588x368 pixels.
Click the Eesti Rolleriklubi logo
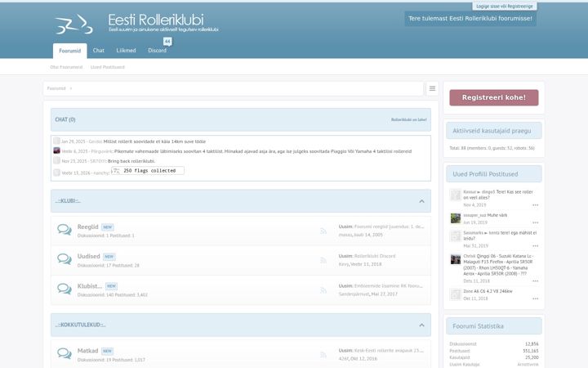[136, 23]
